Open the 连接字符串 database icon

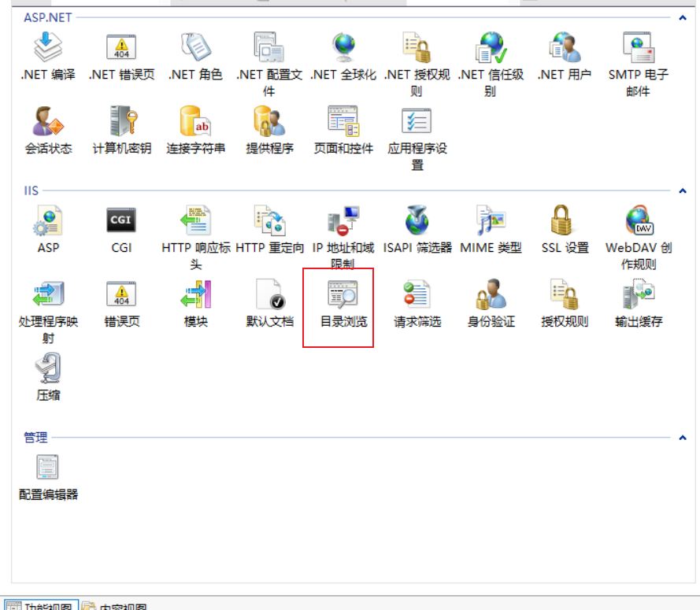point(195,121)
